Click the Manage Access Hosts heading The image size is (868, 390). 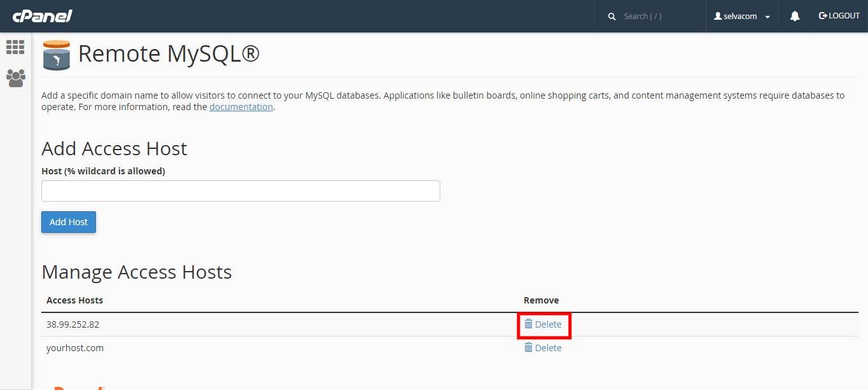tap(137, 272)
